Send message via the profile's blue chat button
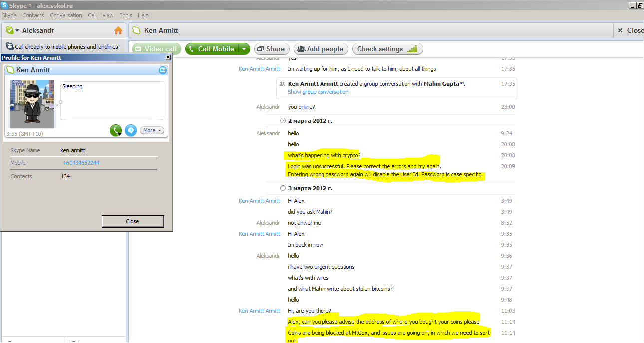This screenshot has width=644, height=343. (131, 130)
